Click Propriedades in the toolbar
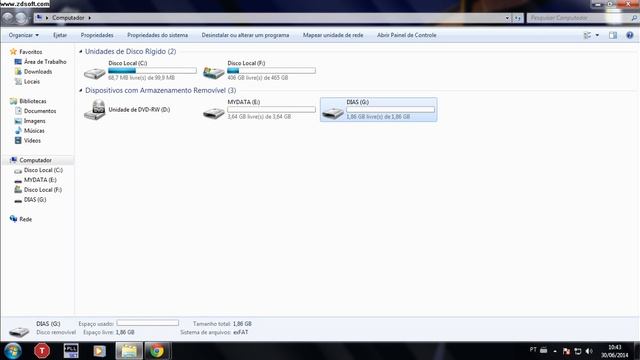The height and width of the screenshot is (360, 640). tap(97, 35)
